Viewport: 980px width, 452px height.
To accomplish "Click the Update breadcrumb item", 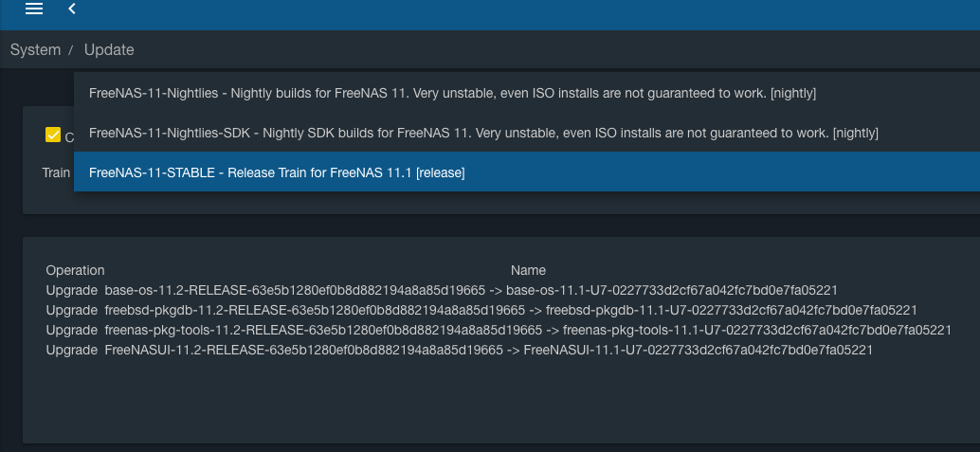I will pos(109,49).
